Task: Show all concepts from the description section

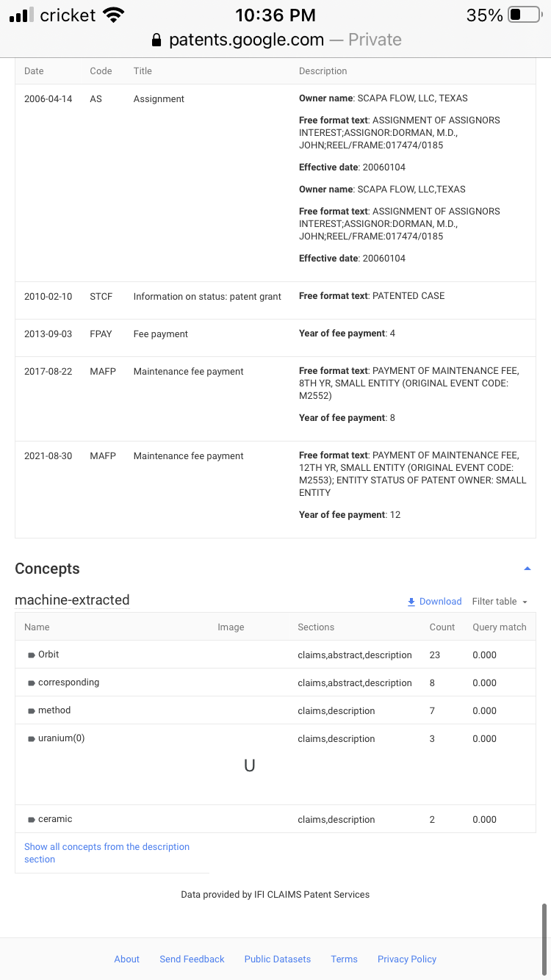Action: (107, 853)
